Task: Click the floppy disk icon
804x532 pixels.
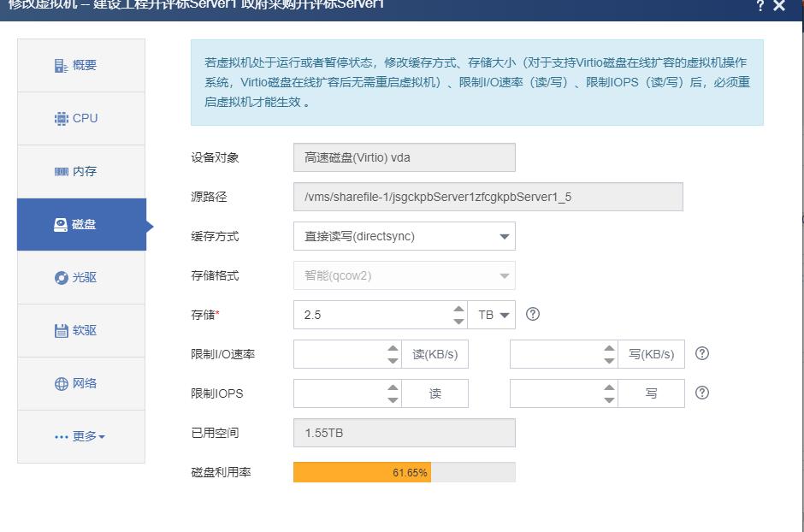Action: click(61, 331)
